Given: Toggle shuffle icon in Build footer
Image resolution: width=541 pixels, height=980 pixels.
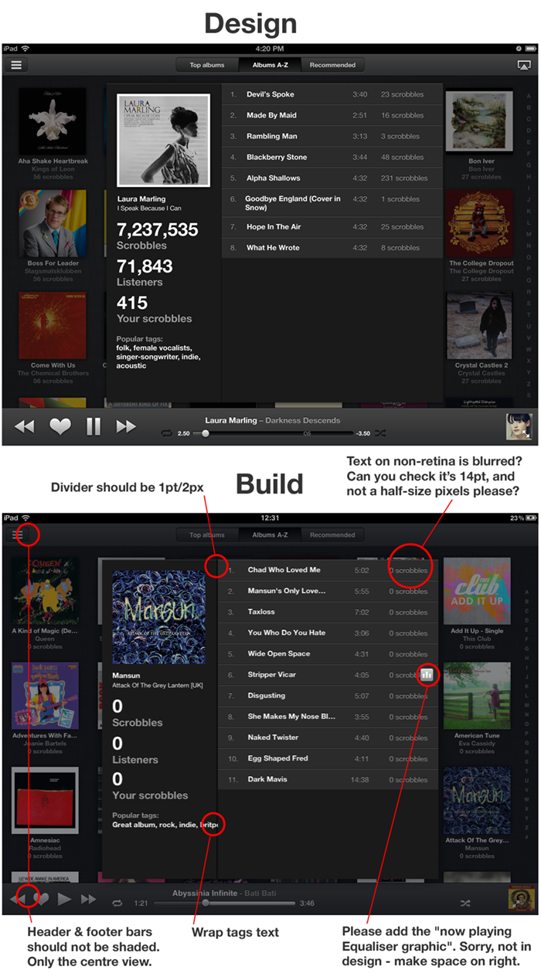Looking at the screenshot, I should pyautogui.click(x=465, y=903).
